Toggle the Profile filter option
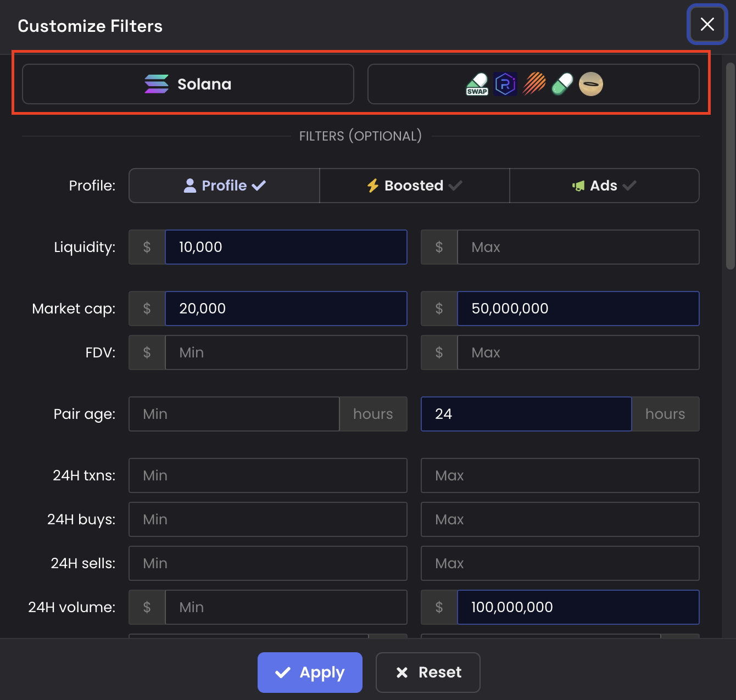 (224, 186)
